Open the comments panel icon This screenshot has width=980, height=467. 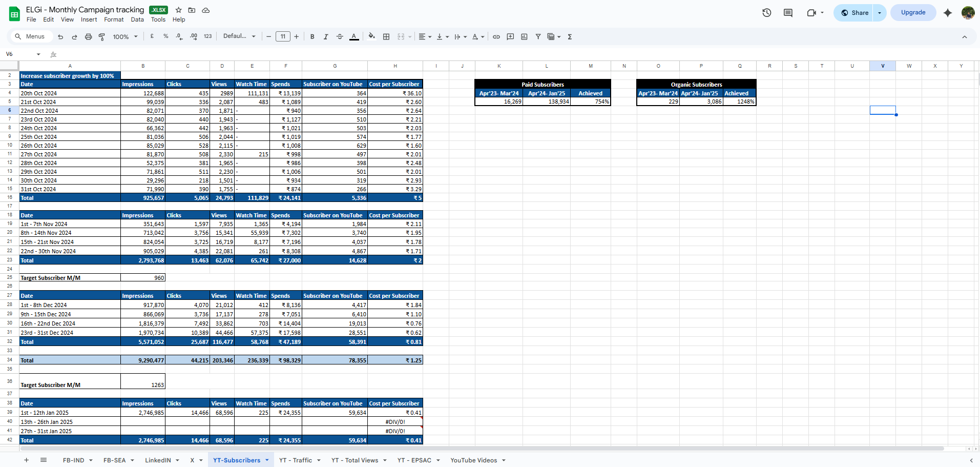(788, 13)
